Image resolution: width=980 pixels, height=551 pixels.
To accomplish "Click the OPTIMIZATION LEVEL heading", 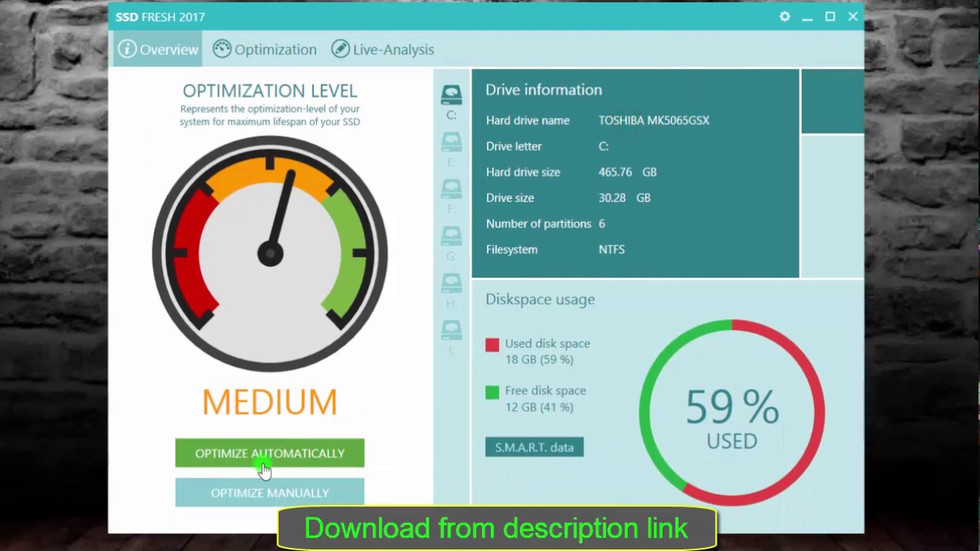I will [269, 90].
